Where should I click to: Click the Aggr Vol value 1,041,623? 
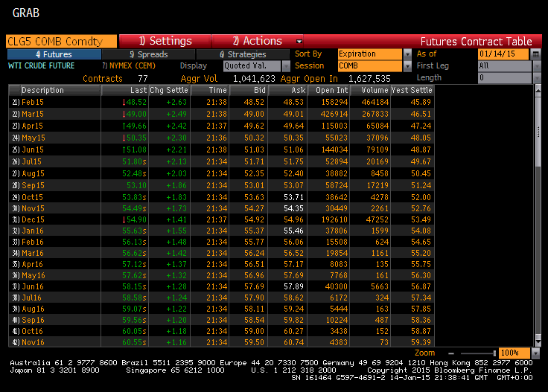coord(254,79)
